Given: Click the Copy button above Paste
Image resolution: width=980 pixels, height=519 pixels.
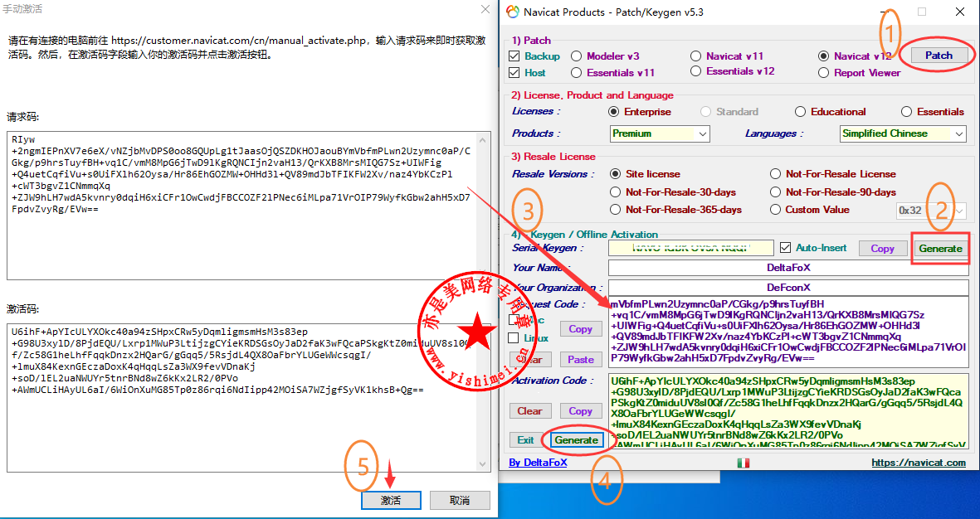Looking at the screenshot, I should pyautogui.click(x=581, y=329).
